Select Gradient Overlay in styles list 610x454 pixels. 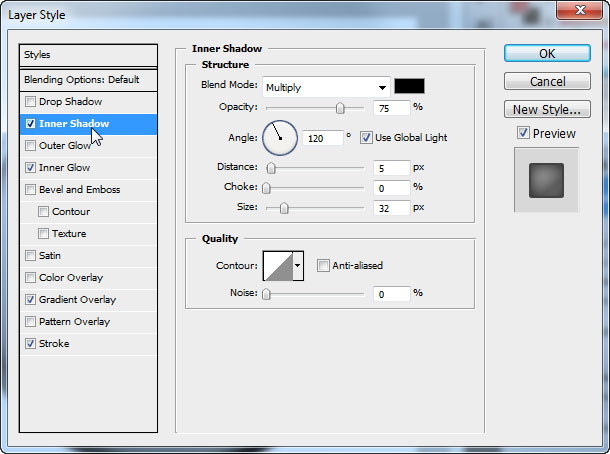coord(77,300)
